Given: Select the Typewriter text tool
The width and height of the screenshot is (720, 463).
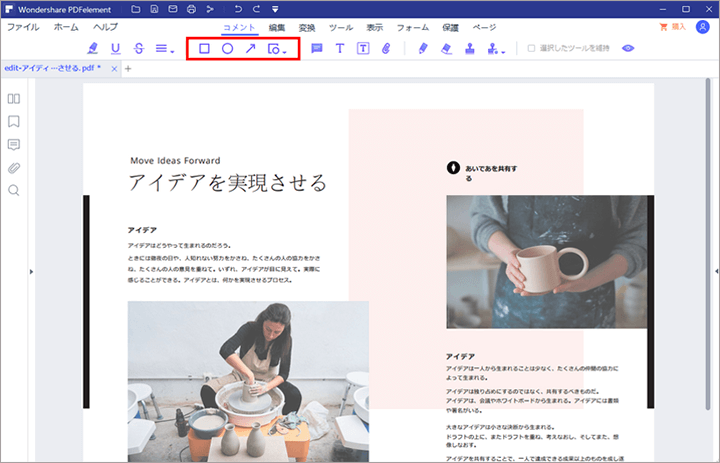Looking at the screenshot, I should [340, 48].
